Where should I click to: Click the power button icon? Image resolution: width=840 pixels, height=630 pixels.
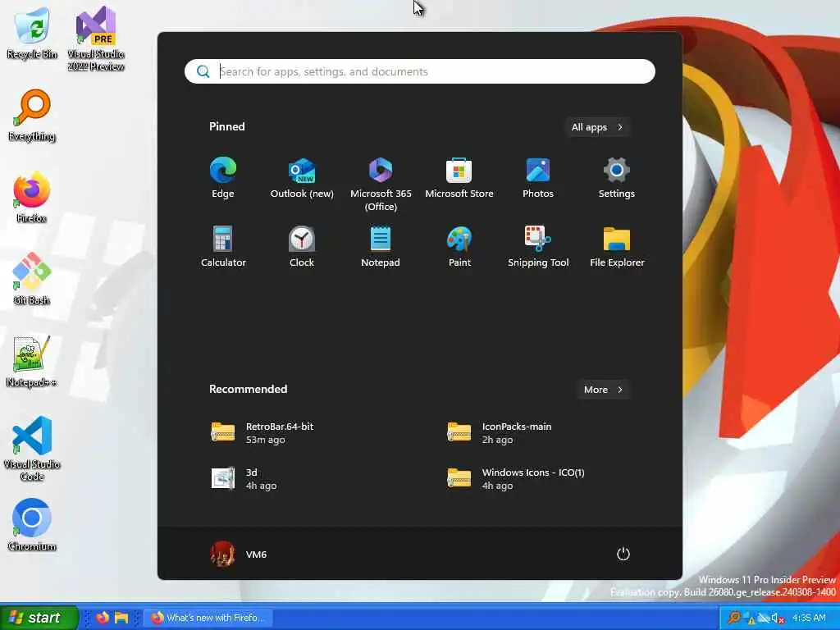point(623,554)
